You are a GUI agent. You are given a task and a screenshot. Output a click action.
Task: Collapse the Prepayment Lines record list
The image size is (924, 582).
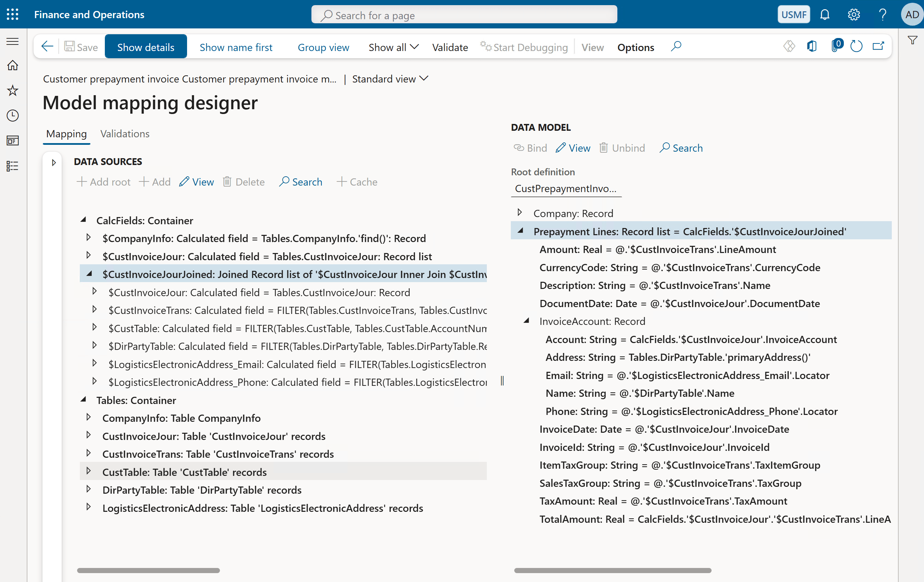tap(520, 230)
